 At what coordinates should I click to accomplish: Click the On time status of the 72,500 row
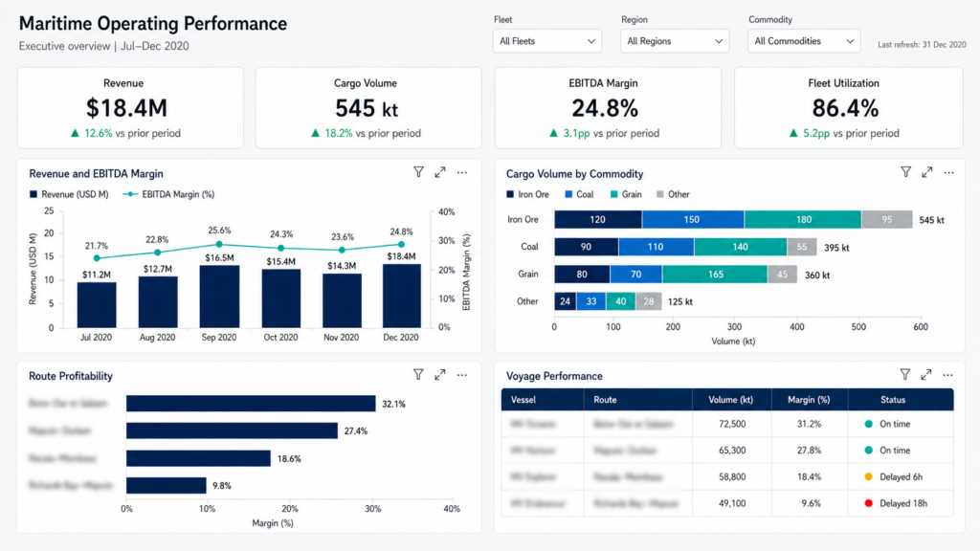click(901, 424)
